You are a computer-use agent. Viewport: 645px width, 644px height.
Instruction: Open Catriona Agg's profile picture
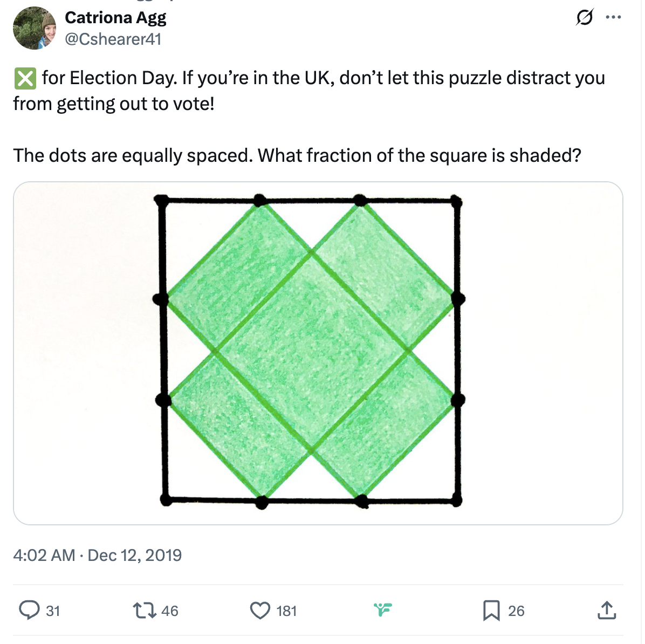tap(35, 28)
